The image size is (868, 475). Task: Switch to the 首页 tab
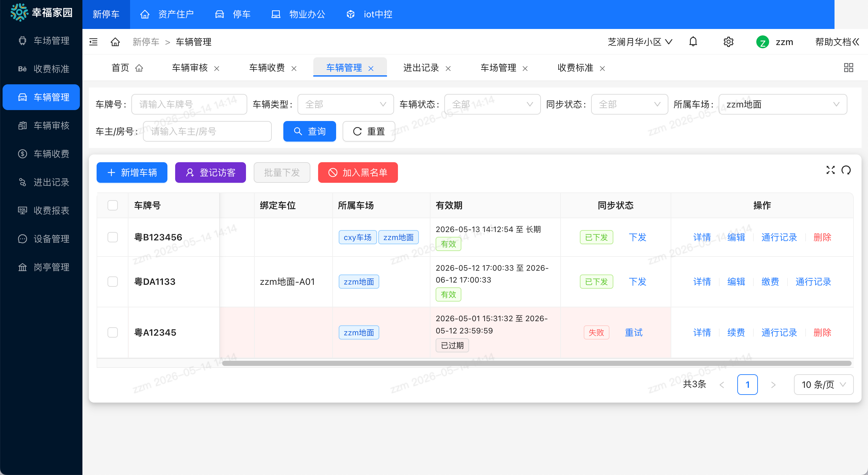coord(127,68)
